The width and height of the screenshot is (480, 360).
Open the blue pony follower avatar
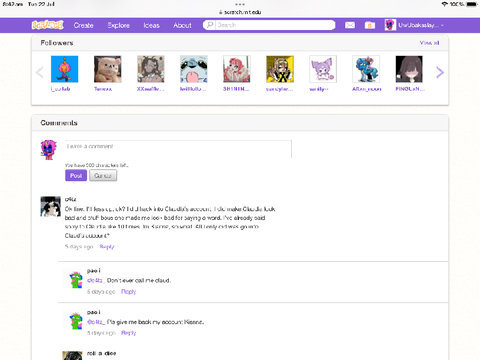pos(366,69)
